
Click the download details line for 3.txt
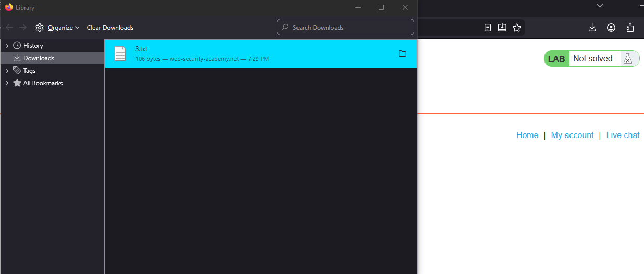[x=202, y=59]
